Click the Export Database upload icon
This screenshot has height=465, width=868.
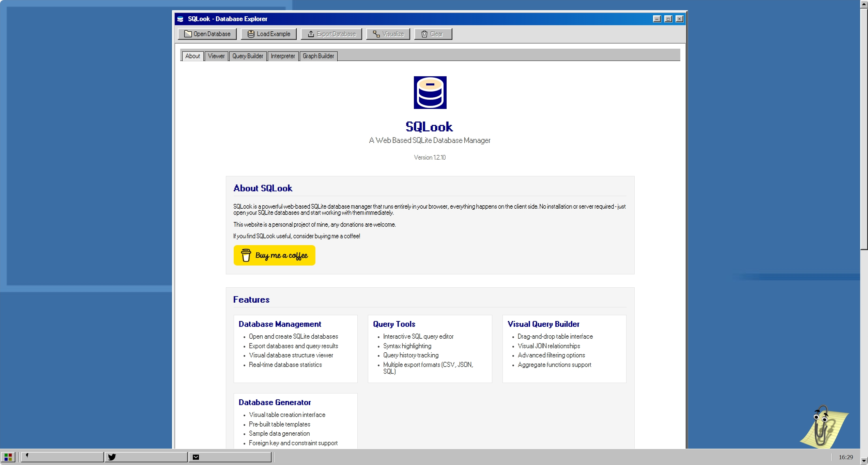click(x=311, y=34)
